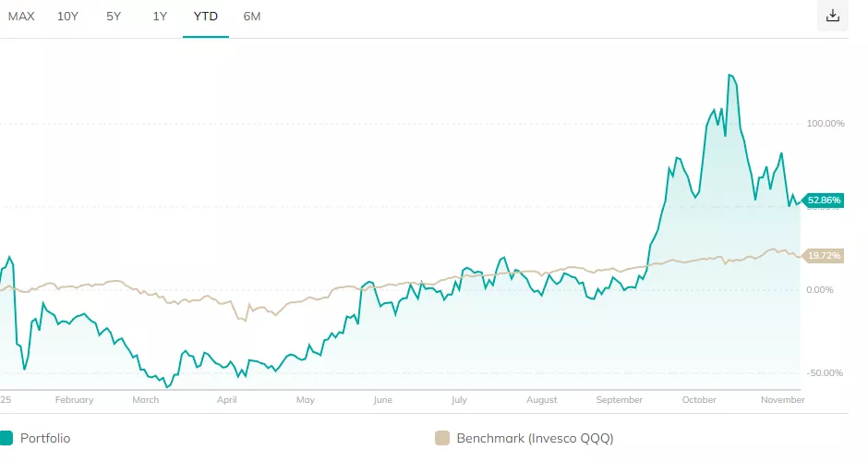
Task: Switch the chart to 6M
Action: 252,17
